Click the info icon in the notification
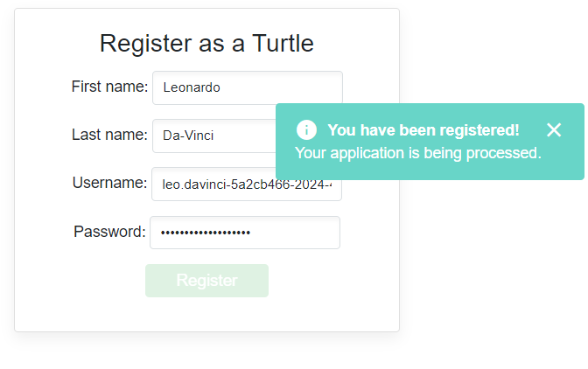 click(x=306, y=130)
